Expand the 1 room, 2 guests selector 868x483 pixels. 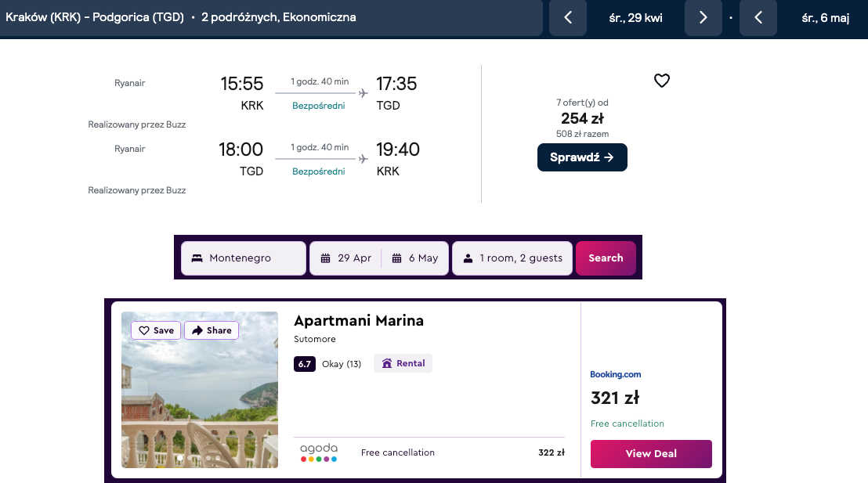click(512, 258)
